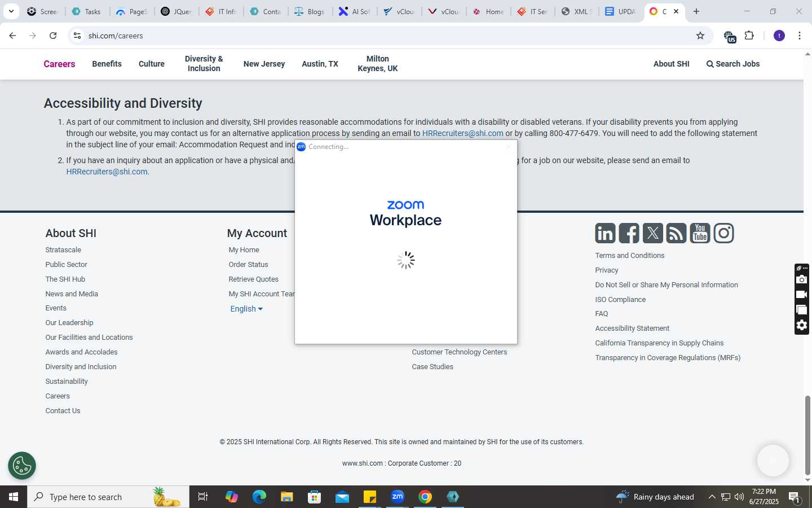Open Austin, TX nav item
This screenshot has height=508, width=812.
(x=320, y=64)
